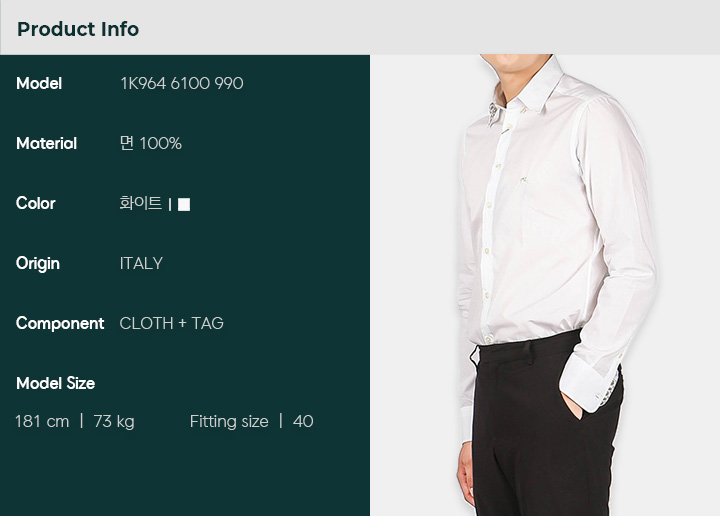Select the ITALY origin value

click(x=141, y=263)
